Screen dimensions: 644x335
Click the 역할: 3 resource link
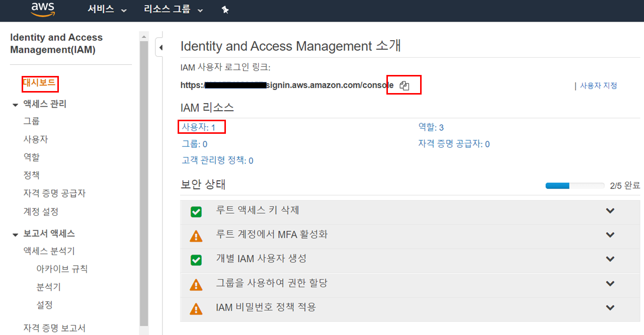point(431,127)
